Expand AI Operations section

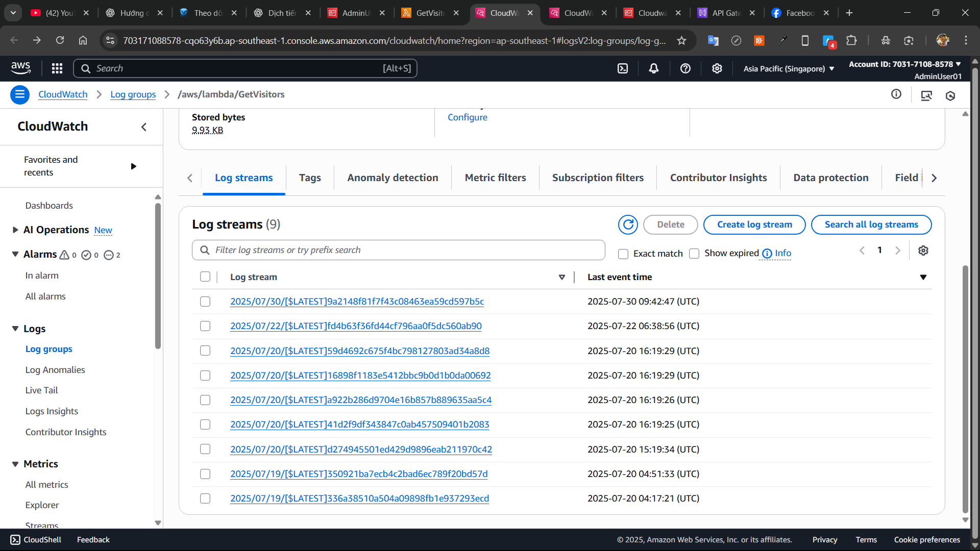pyautogui.click(x=15, y=230)
